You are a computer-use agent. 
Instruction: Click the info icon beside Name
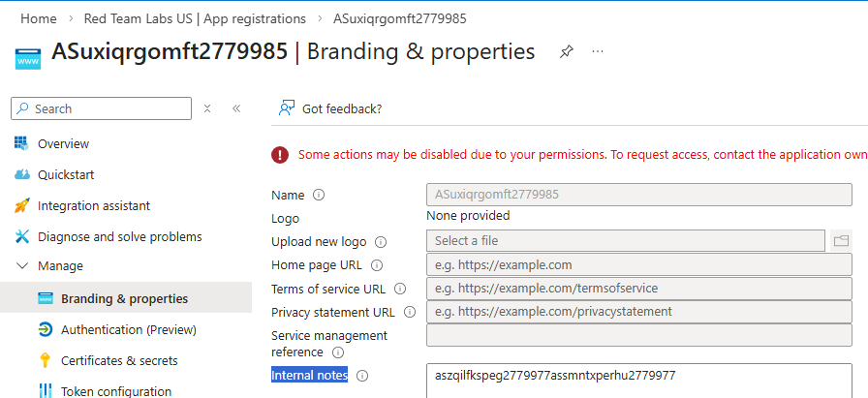pyautogui.click(x=319, y=195)
